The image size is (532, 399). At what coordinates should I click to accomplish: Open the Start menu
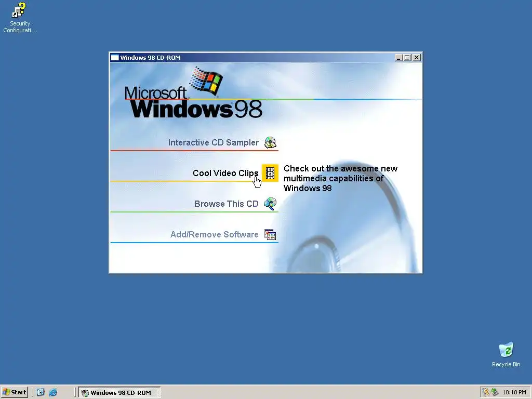(x=14, y=392)
